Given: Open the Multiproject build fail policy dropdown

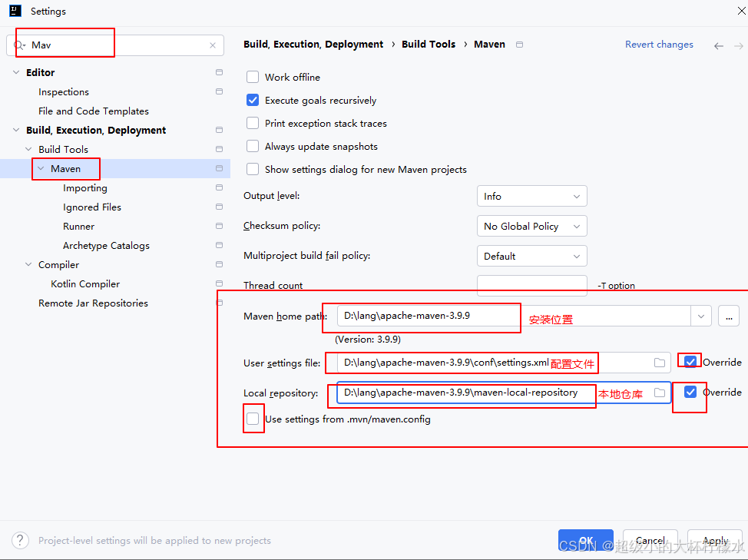Looking at the screenshot, I should [x=531, y=257].
